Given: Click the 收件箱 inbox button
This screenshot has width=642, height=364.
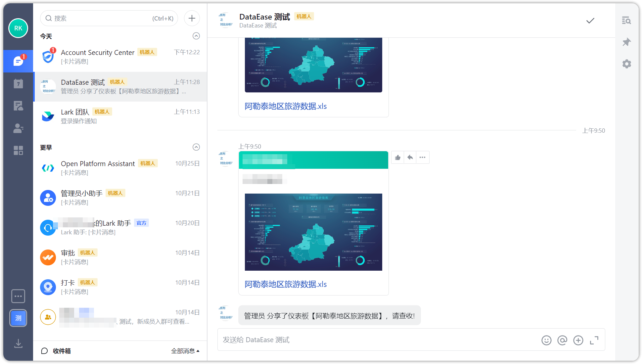Looking at the screenshot, I should tap(56, 351).
